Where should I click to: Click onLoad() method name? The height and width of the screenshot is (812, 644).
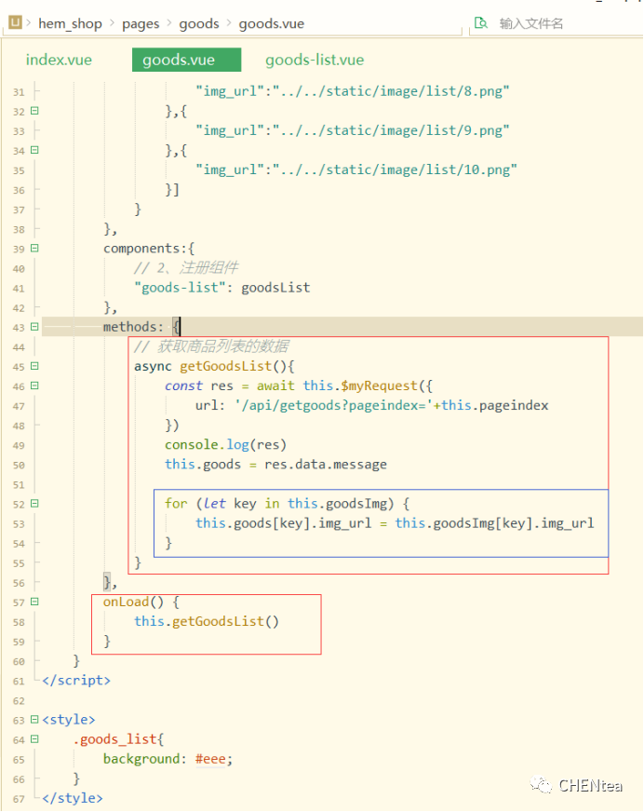[x=133, y=602]
